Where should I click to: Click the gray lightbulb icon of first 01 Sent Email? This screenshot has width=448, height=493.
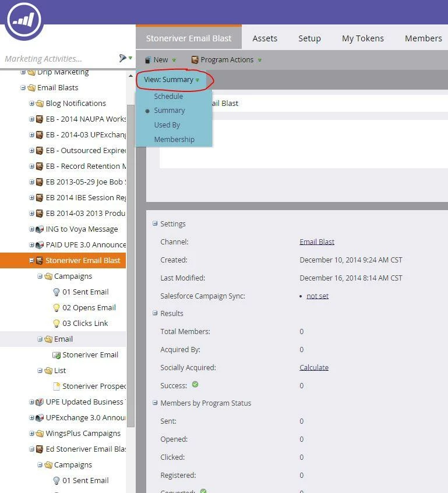tap(57, 292)
